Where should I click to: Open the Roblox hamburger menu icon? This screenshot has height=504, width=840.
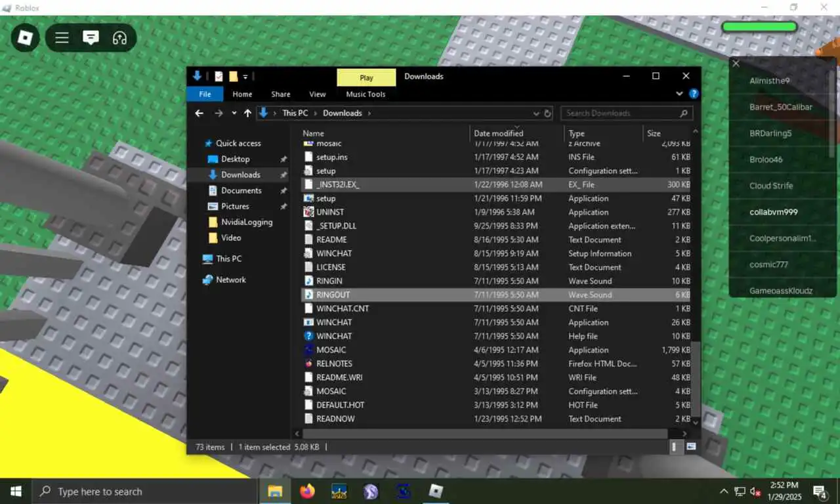pos(62,37)
